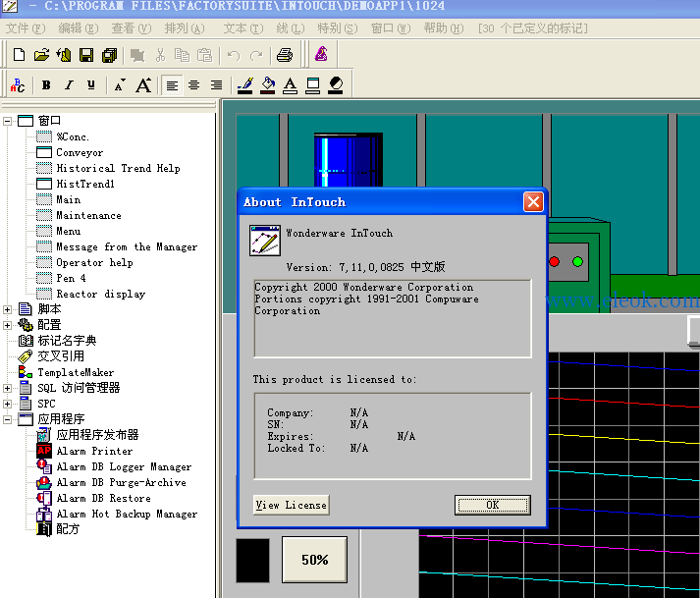700x598 pixels.
Task: Click the Save Window floppy disk icon
Action: click(x=86, y=55)
